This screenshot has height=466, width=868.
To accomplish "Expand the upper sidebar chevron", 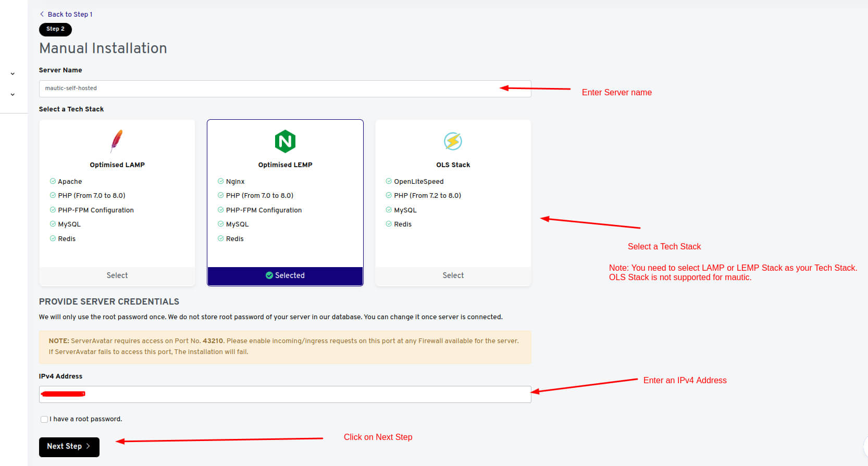I will [13, 74].
